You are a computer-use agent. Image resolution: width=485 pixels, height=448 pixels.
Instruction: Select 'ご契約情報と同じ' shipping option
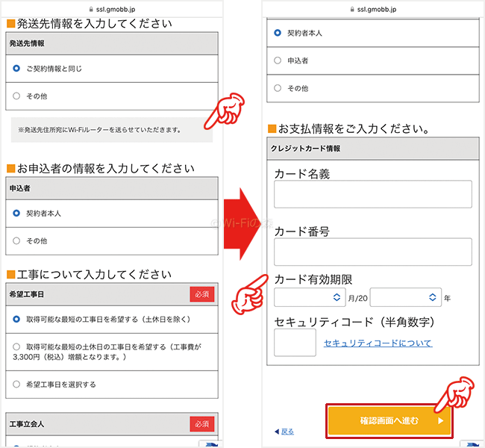click(x=16, y=69)
